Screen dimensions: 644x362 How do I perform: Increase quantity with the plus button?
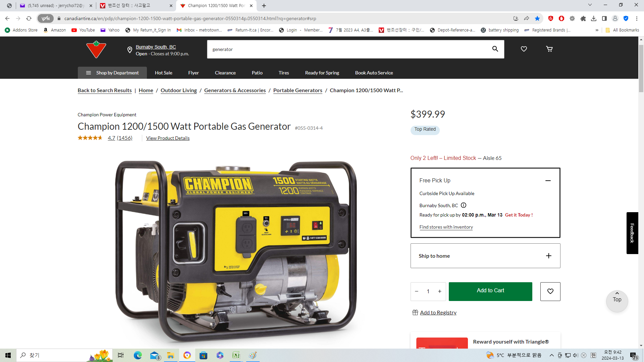(440, 291)
